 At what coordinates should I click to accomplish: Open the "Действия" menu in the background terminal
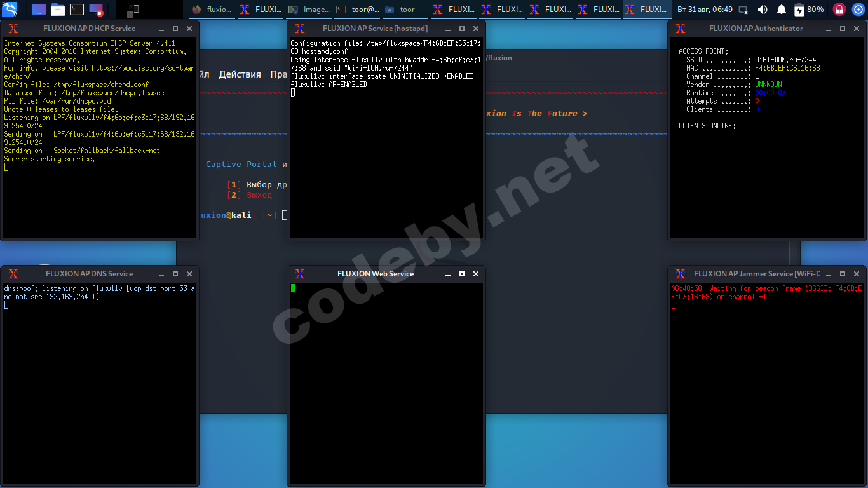[240, 74]
